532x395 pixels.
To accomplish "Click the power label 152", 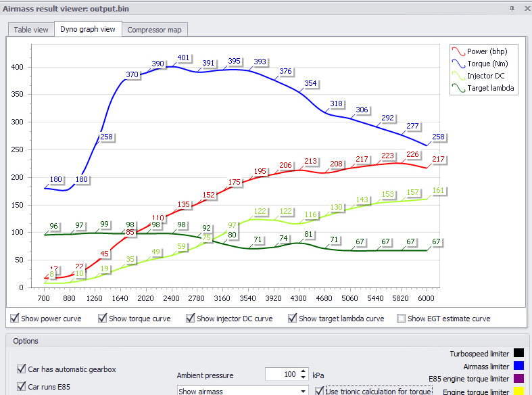I will point(209,195).
